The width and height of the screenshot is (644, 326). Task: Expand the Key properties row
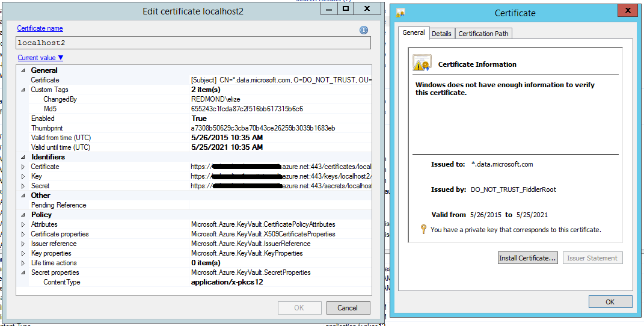click(23, 253)
